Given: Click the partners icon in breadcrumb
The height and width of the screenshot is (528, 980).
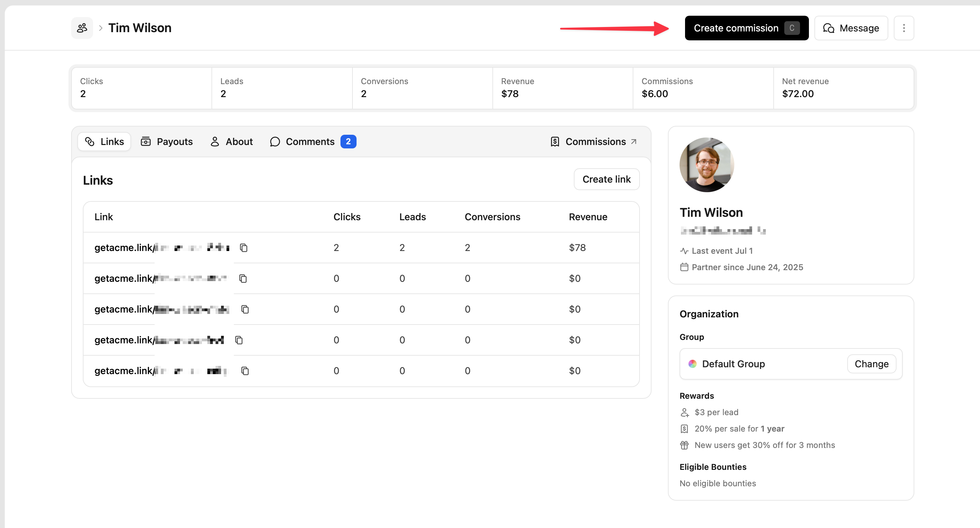Looking at the screenshot, I should pyautogui.click(x=82, y=28).
